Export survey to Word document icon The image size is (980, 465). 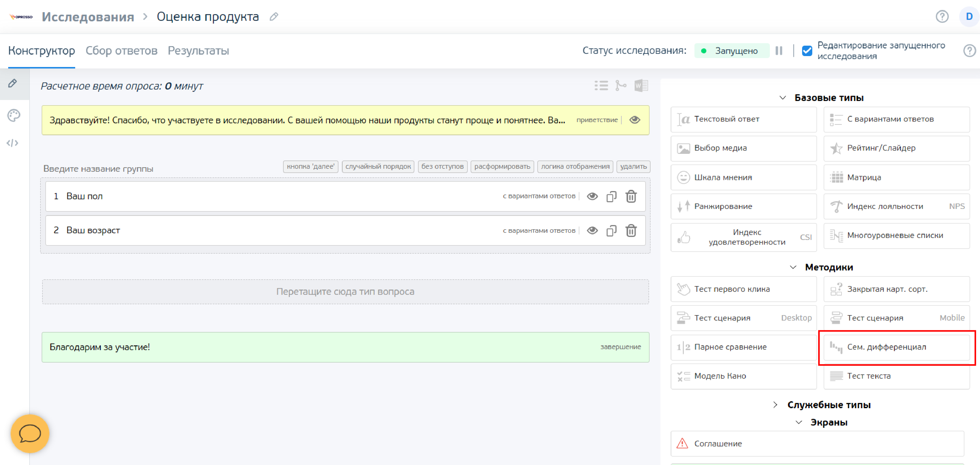[x=641, y=86]
